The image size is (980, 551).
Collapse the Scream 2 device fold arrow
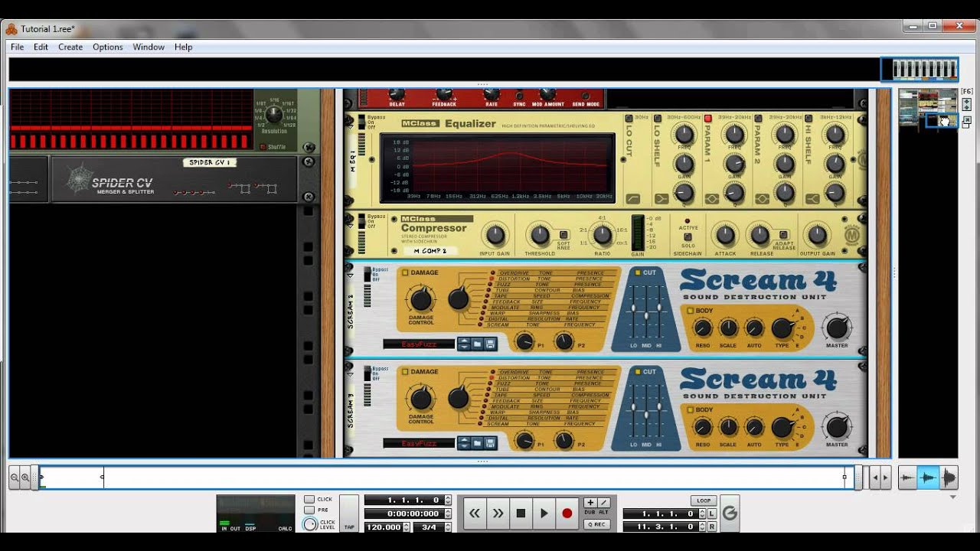[x=351, y=275]
